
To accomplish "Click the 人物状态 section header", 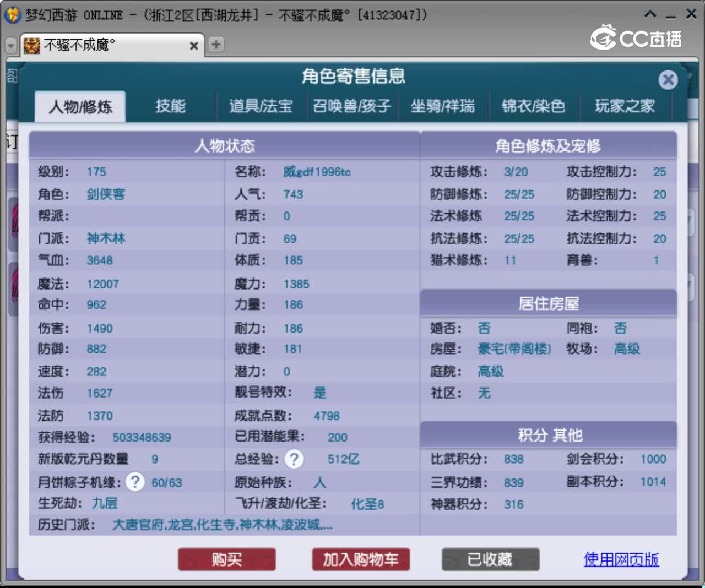I will (225, 146).
